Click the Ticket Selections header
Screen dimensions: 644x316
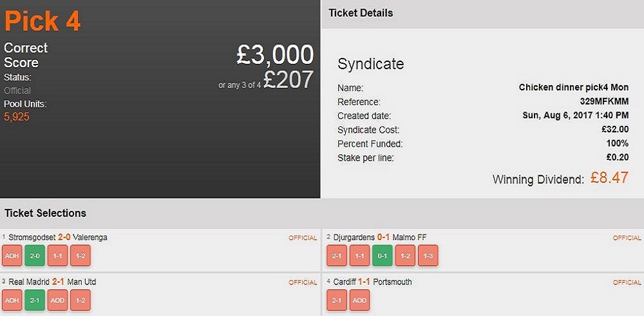(x=45, y=213)
